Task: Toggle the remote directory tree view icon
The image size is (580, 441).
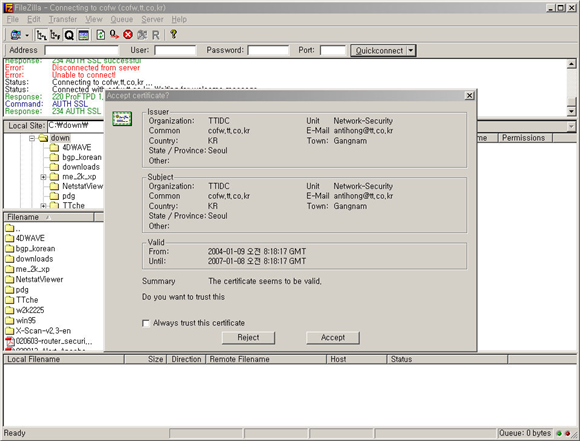Action: (55, 35)
